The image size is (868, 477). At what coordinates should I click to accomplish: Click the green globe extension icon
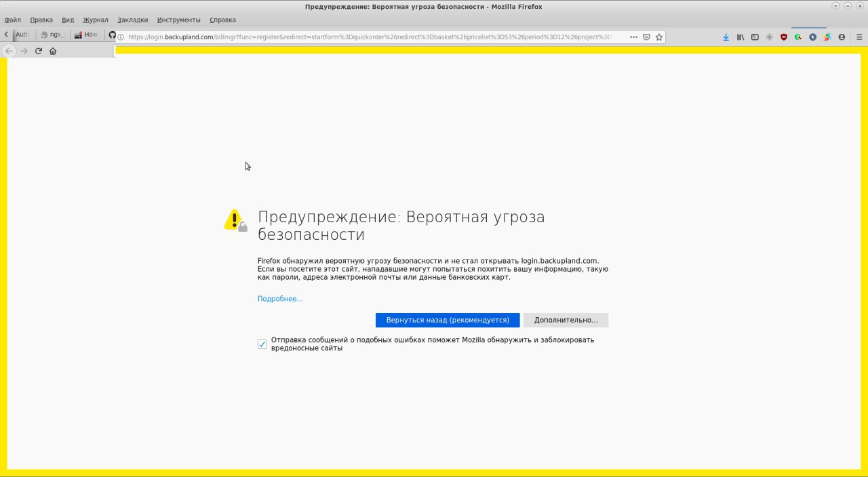point(798,37)
